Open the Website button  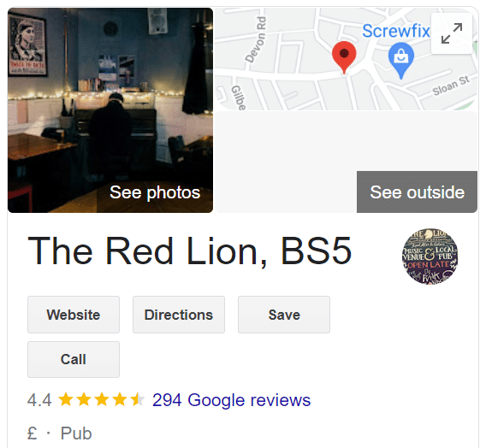click(74, 315)
